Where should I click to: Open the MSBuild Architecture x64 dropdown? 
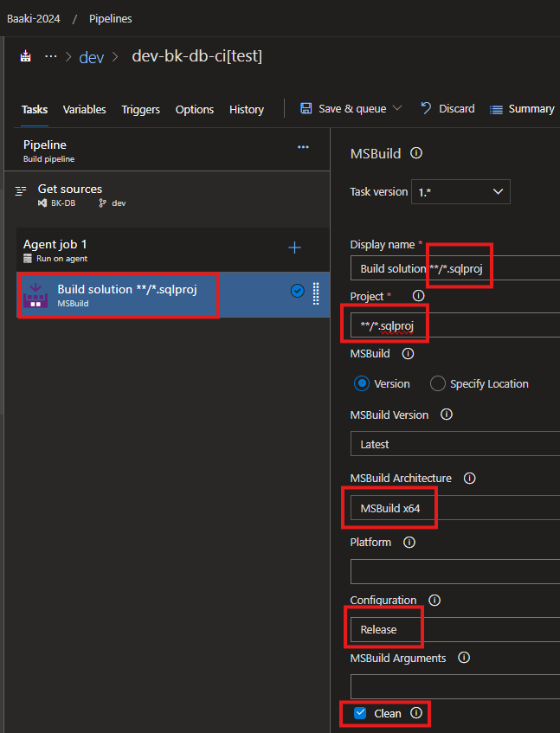click(x=455, y=508)
